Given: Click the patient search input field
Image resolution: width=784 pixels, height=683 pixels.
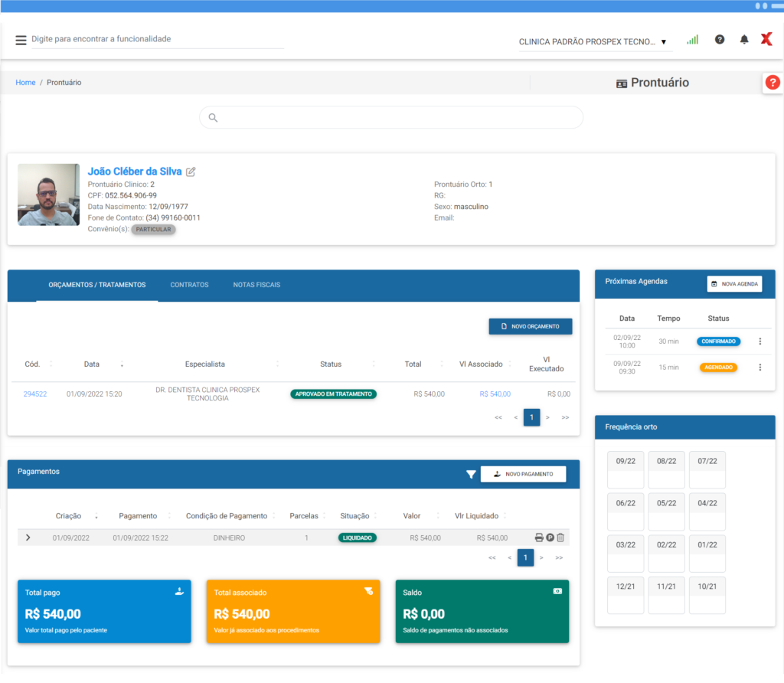Looking at the screenshot, I should (x=390, y=117).
